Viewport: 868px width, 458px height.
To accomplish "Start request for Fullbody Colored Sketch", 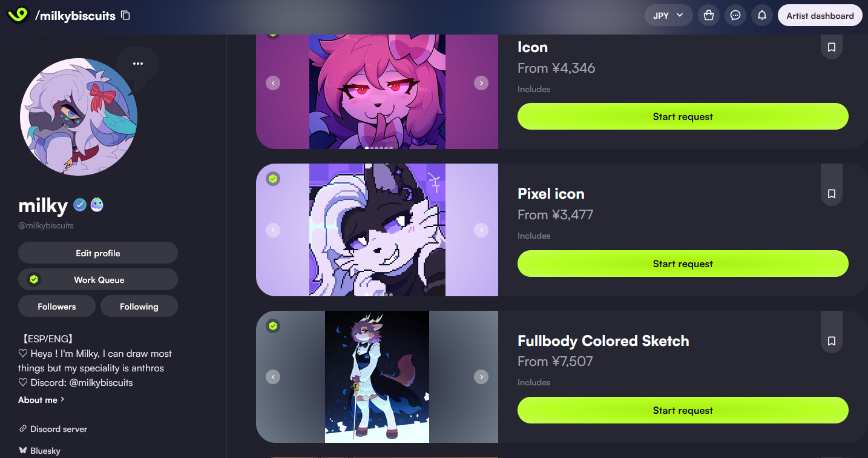I will (683, 410).
